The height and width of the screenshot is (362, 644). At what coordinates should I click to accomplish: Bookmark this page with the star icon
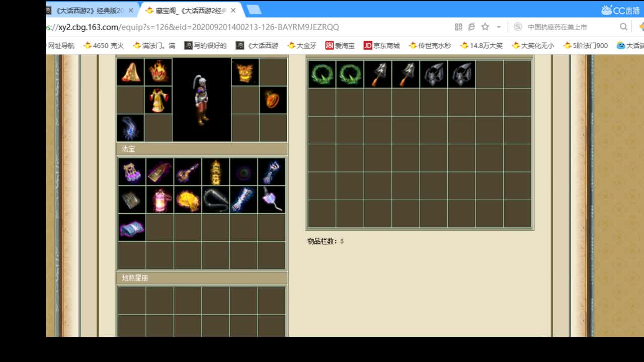(485, 27)
